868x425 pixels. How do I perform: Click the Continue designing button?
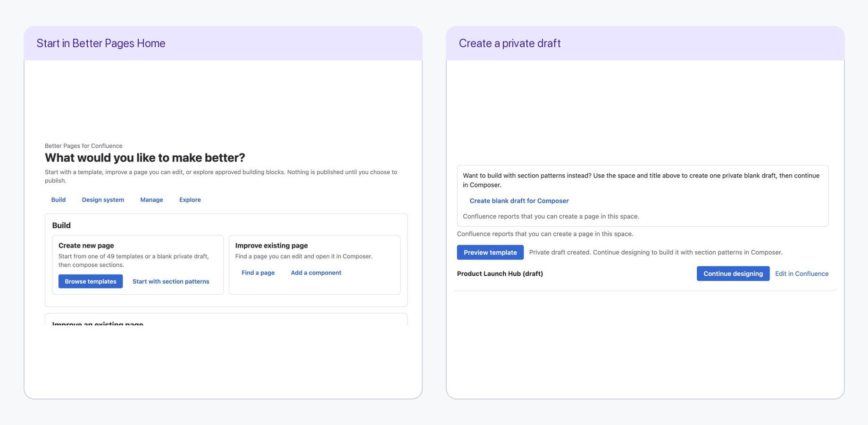tap(733, 273)
